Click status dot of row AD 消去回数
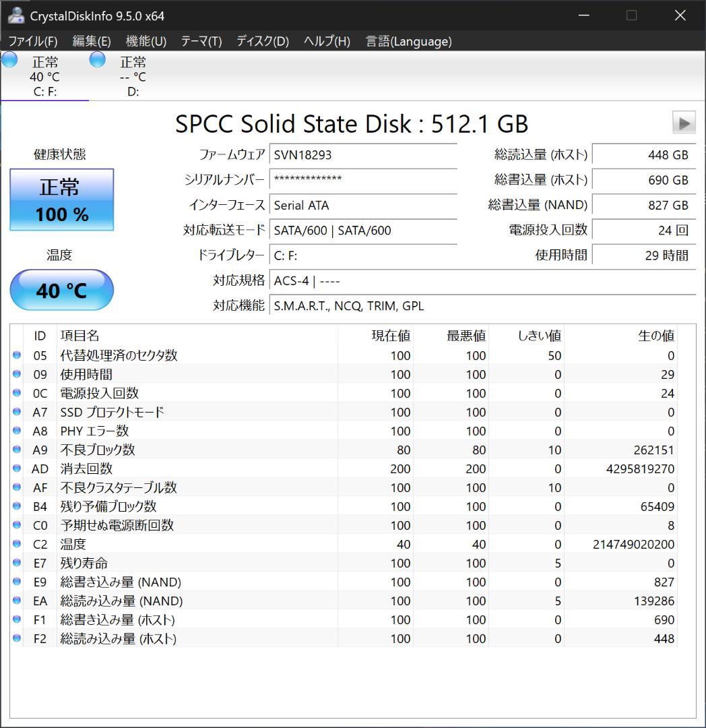The image size is (706, 728). tap(17, 468)
